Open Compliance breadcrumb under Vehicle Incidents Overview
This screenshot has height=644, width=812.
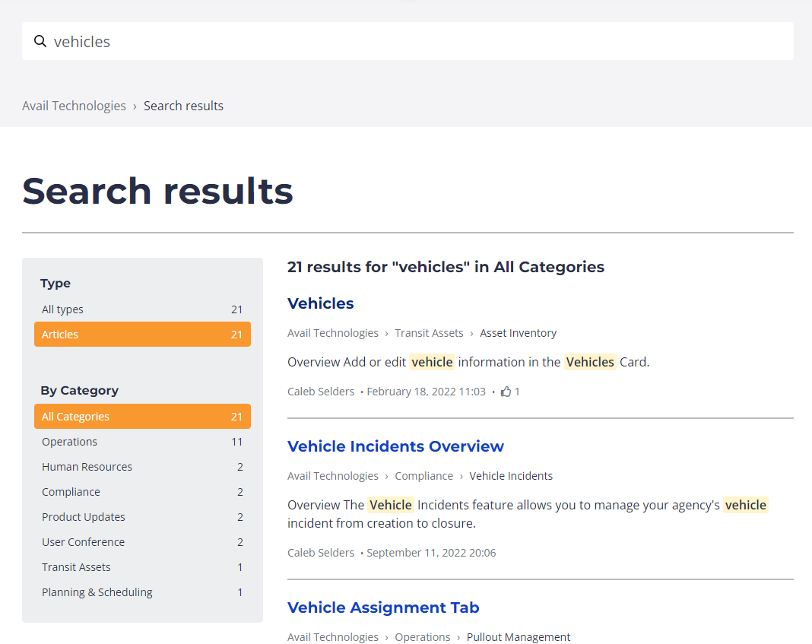pyautogui.click(x=423, y=476)
